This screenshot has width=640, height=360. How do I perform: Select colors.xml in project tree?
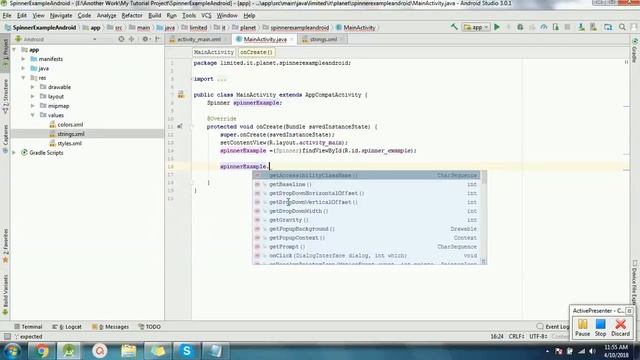[x=70, y=124]
